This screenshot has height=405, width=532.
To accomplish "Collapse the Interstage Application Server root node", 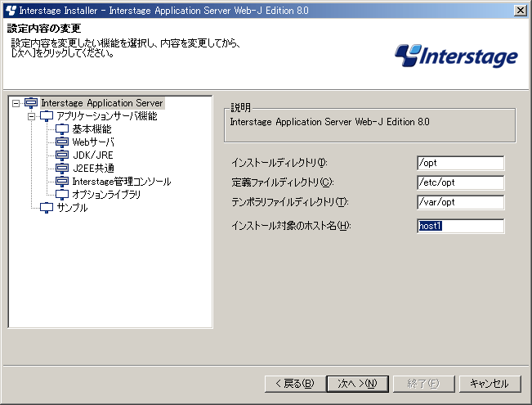I will 16,103.
